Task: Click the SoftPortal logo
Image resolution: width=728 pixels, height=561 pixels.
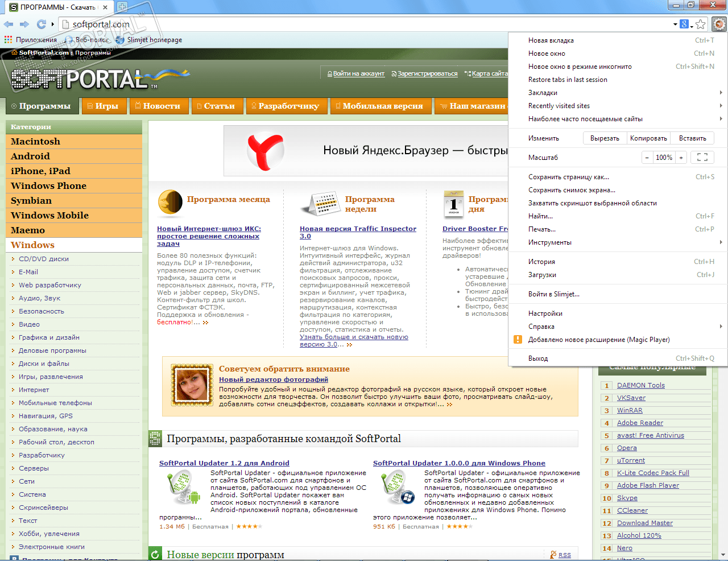Action: [x=101, y=79]
